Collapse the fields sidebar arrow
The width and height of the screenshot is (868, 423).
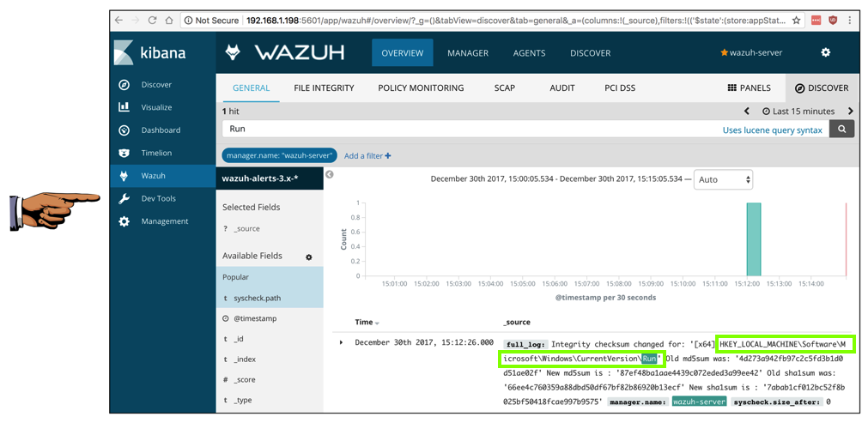point(330,174)
